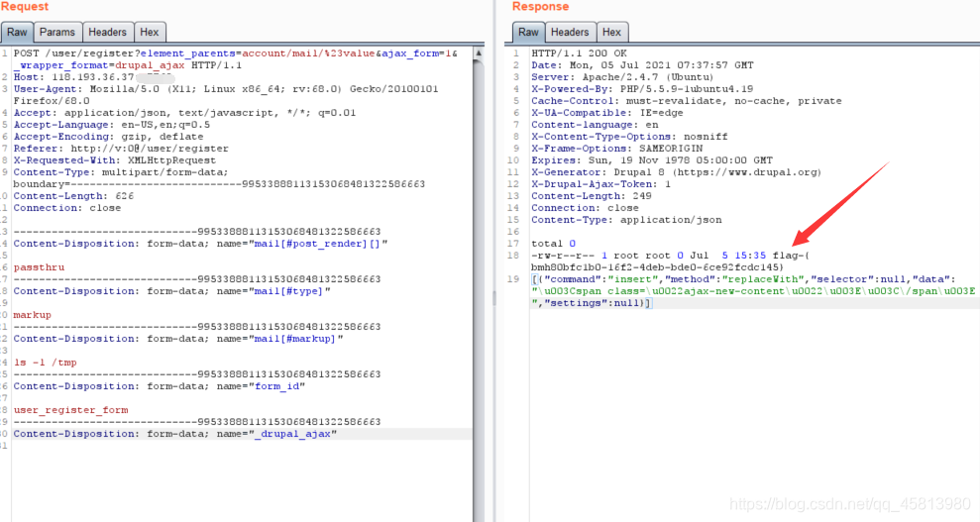Click the _drupal_ajax form-data line
The height and width of the screenshot is (522, 980).
175,433
